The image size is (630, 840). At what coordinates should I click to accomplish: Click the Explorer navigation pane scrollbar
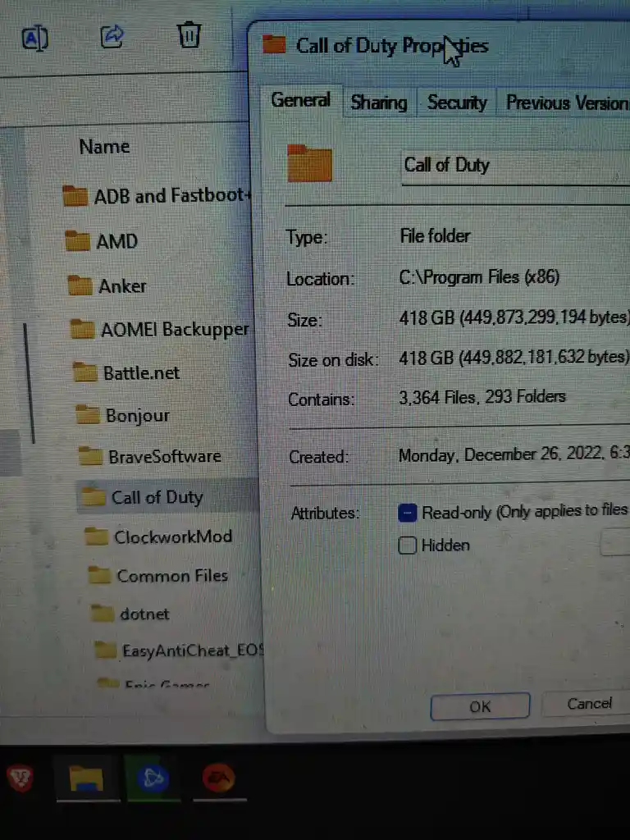coord(29,383)
